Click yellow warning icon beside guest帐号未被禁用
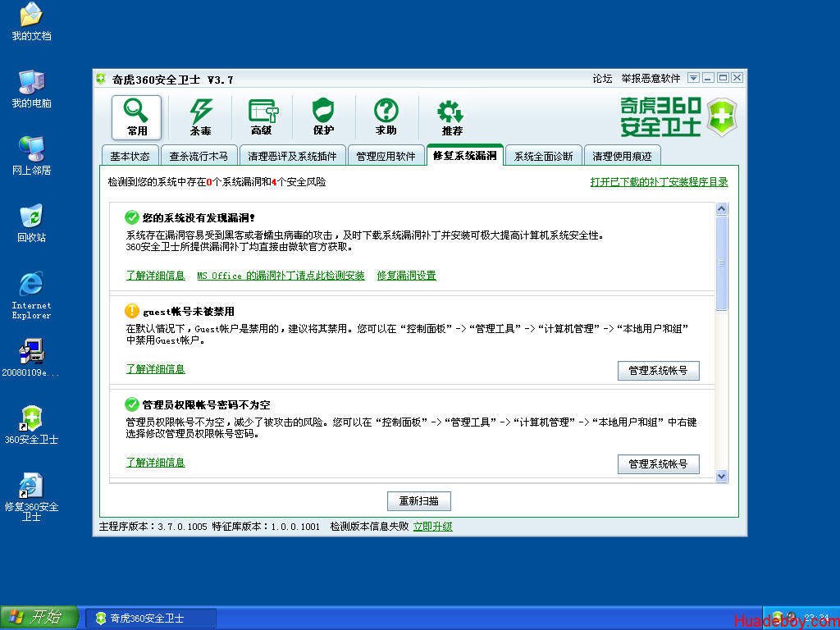The image size is (840, 630). tap(132, 311)
